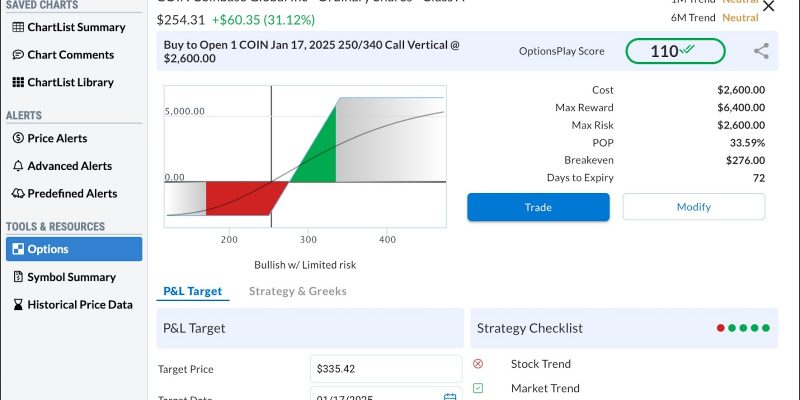Select the P&L Target tab
800x400 pixels.
point(192,291)
